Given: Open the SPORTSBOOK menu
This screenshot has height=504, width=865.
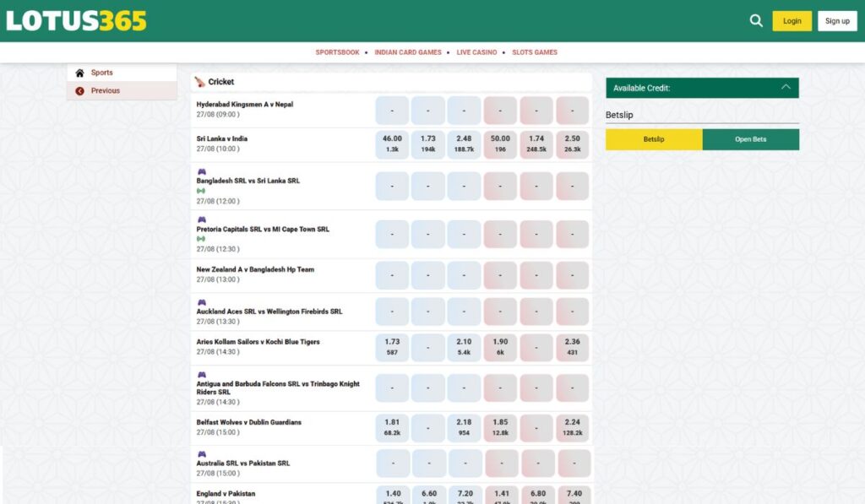Looking at the screenshot, I should point(337,52).
